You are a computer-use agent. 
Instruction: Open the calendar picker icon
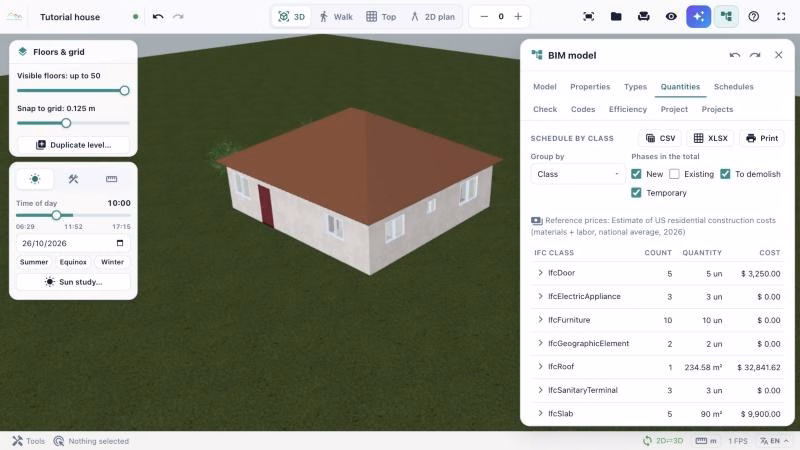120,243
